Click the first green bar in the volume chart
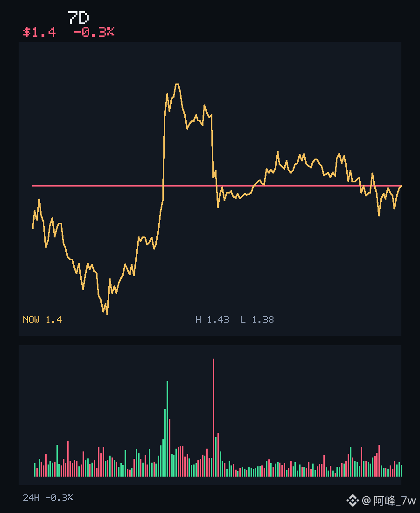The image size is (420, 513). (x=35, y=470)
